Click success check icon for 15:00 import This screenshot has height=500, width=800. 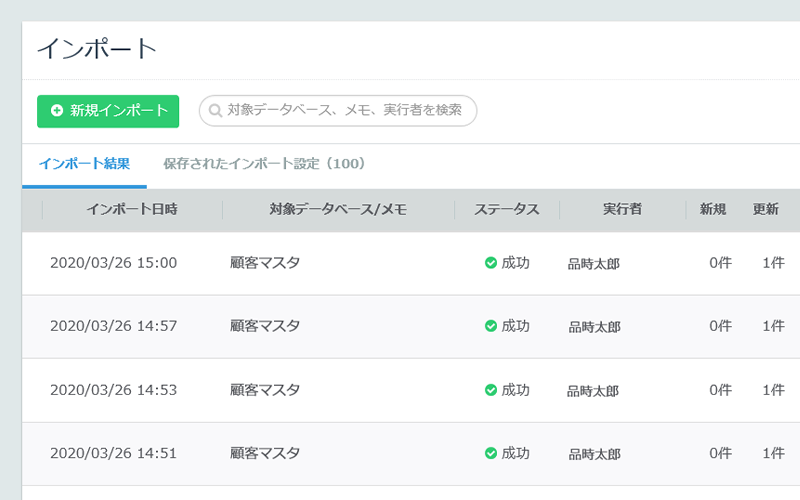coord(491,263)
